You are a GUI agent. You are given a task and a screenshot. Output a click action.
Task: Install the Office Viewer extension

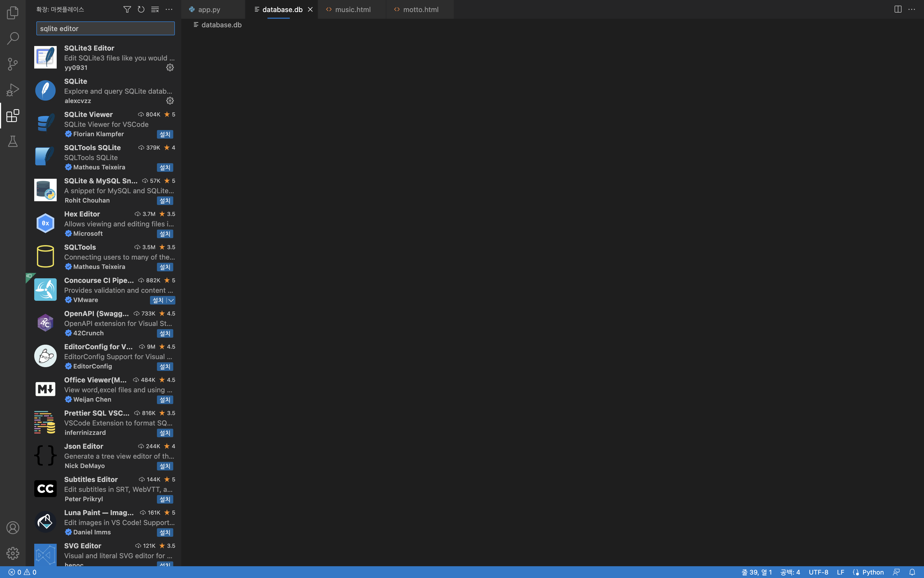165,400
